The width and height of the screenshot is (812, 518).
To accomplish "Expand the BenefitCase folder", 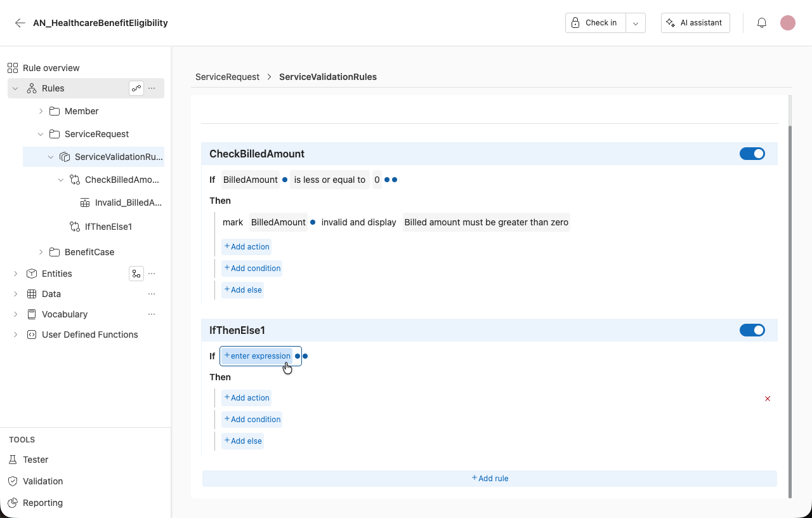I will click(x=41, y=252).
